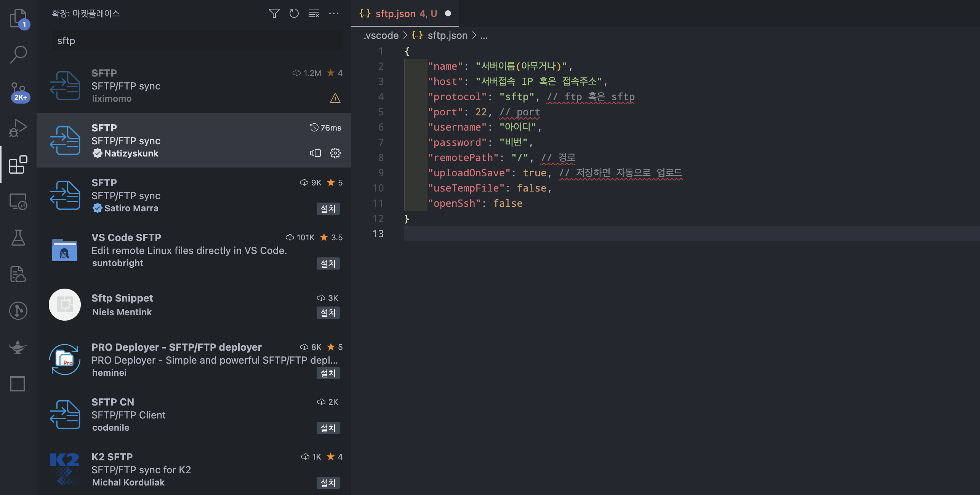Open manage gear for Natizyskunk SFTP

tap(335, 153)
